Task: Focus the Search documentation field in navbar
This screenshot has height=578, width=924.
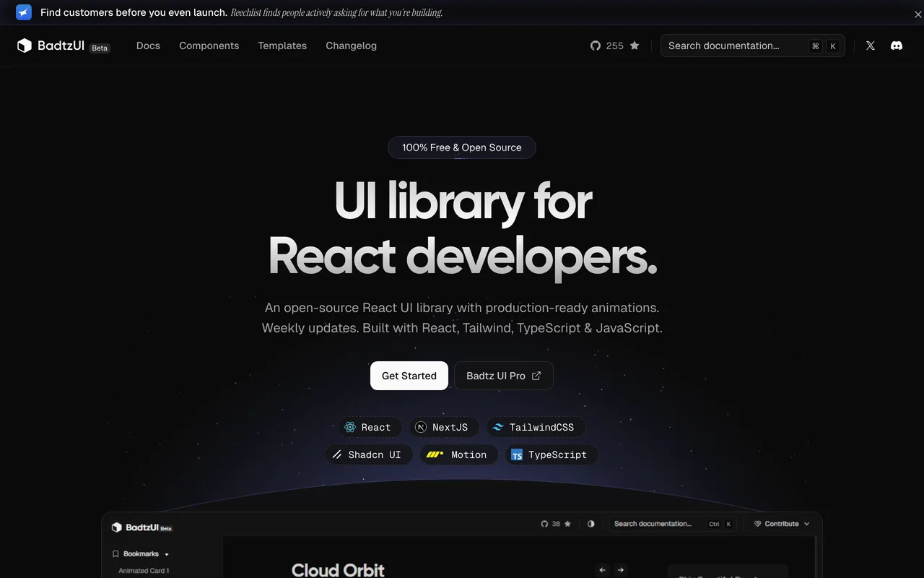Action: pos(753,46)
